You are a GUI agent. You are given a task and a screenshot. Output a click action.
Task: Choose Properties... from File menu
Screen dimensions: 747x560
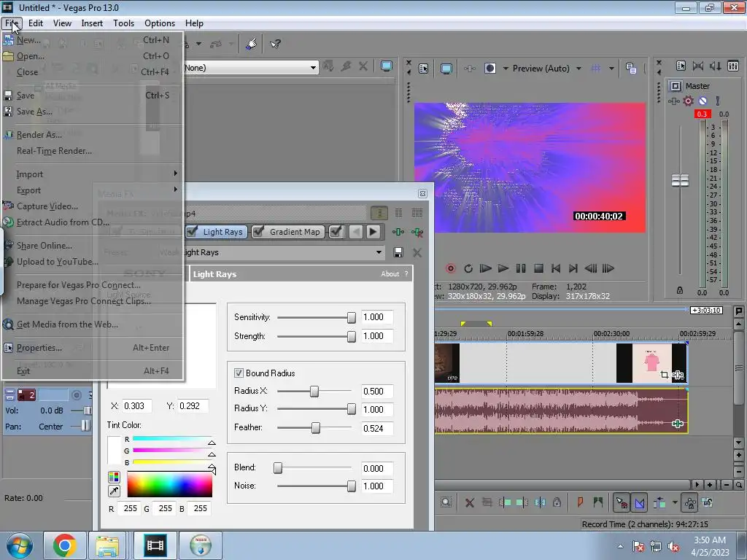click(92, 348)
